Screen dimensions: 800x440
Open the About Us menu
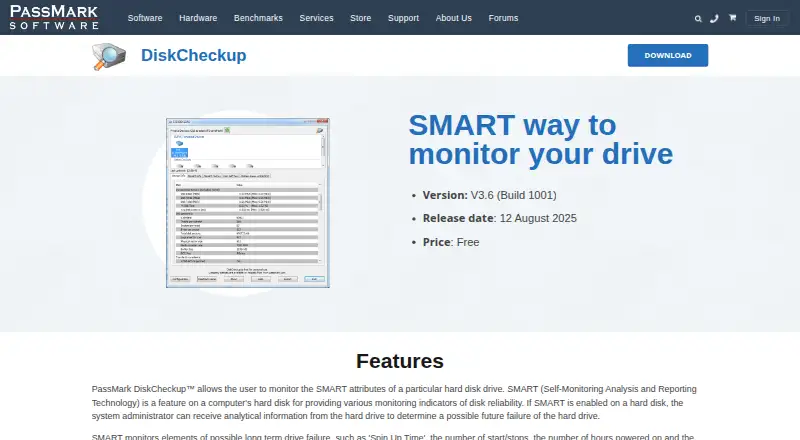454,18
